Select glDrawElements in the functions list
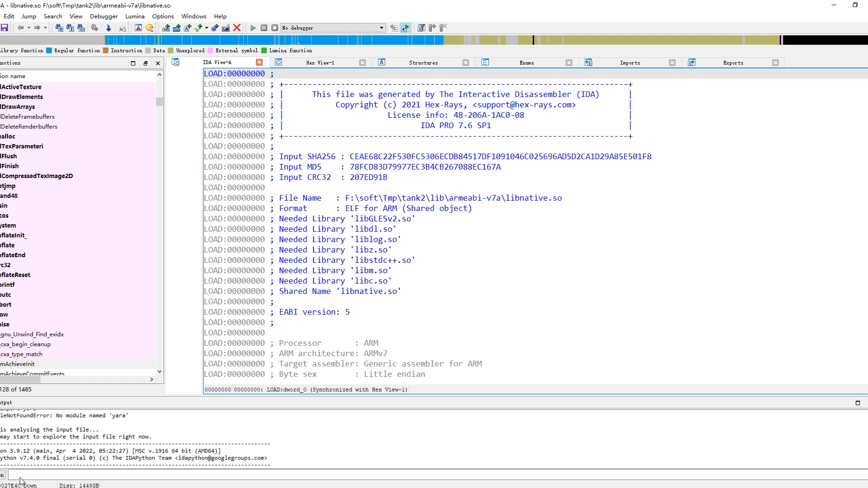Viewport: 868px width, 488px height. coord(22,97)
